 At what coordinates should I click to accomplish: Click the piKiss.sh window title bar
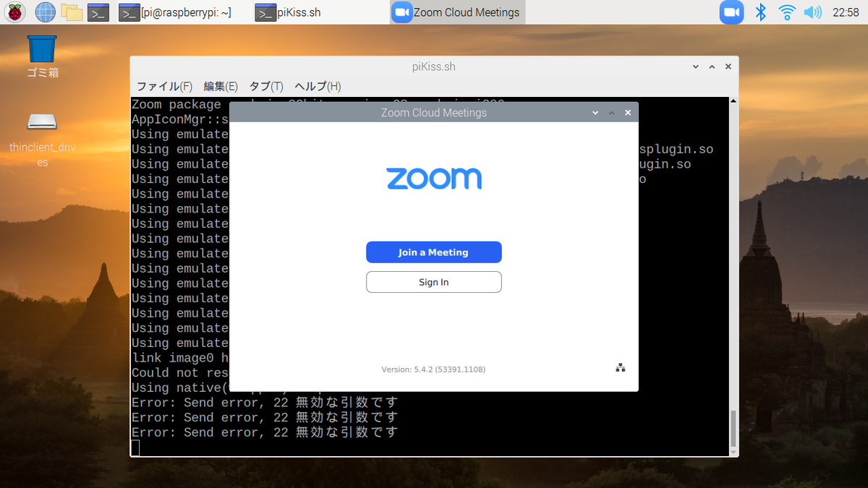tap(433, 67)
